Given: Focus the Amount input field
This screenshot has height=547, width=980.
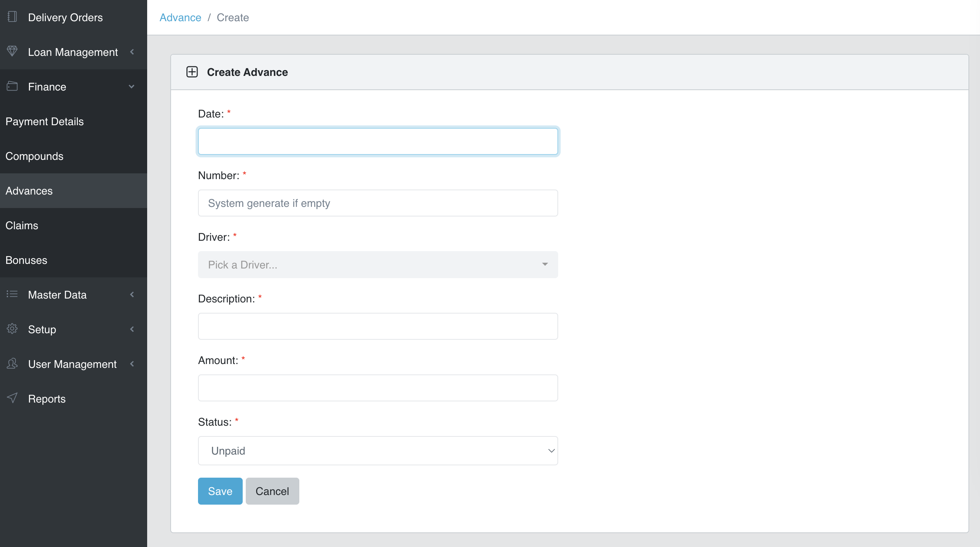Looking at the screenshot, I should (x=378, y=388).
